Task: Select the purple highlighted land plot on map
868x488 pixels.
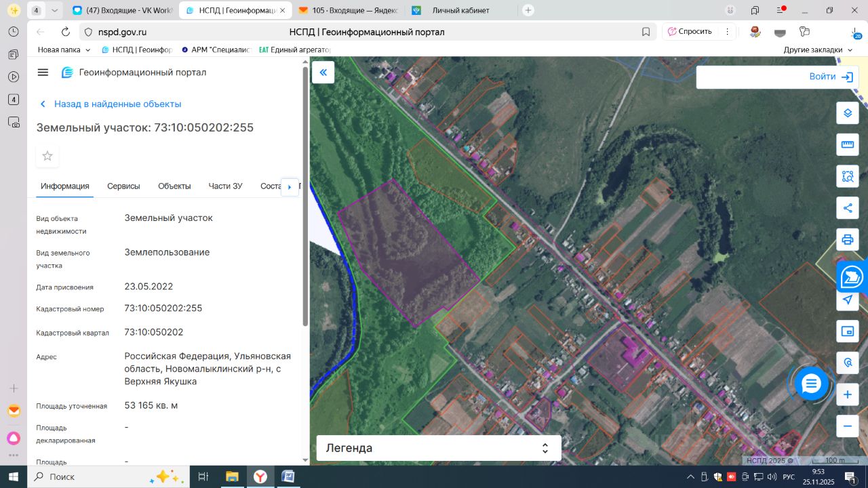Action: click(408, 254)
